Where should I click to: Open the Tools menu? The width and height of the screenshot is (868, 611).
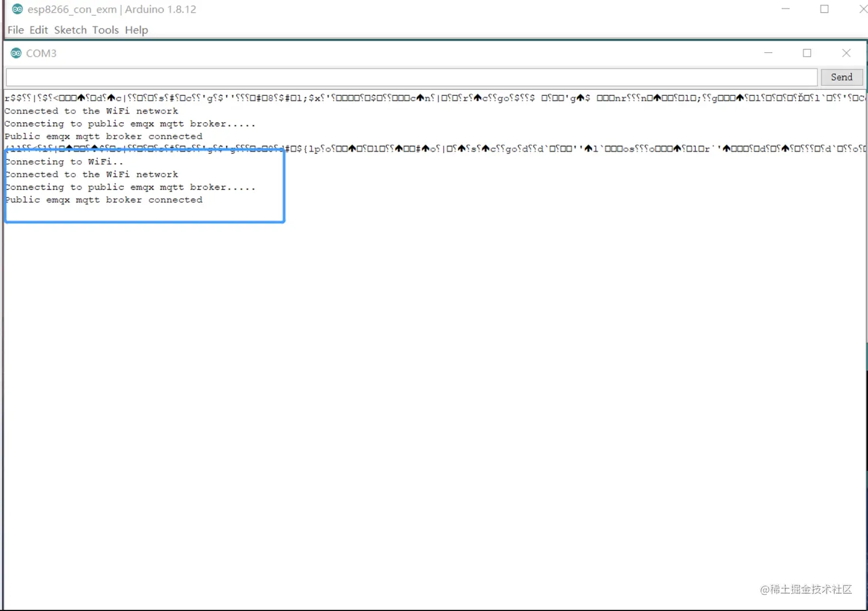tap(106, 30)
